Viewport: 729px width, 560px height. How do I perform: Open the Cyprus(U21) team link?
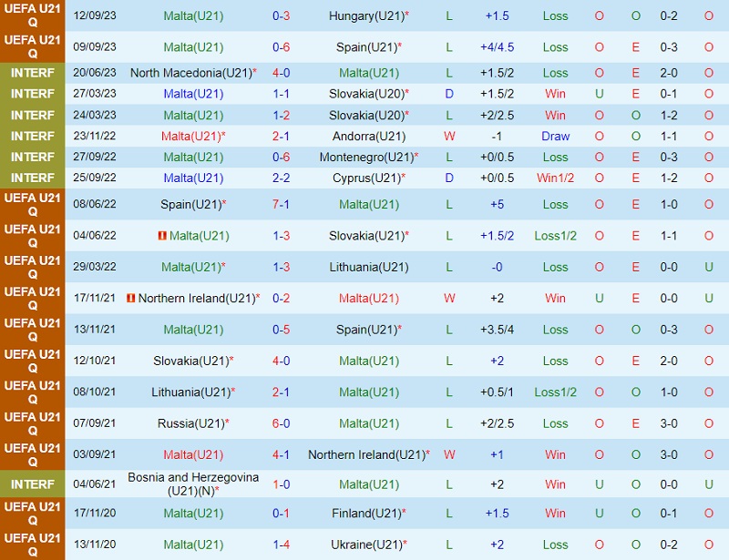pyautogui.click(x=365, y=178)
